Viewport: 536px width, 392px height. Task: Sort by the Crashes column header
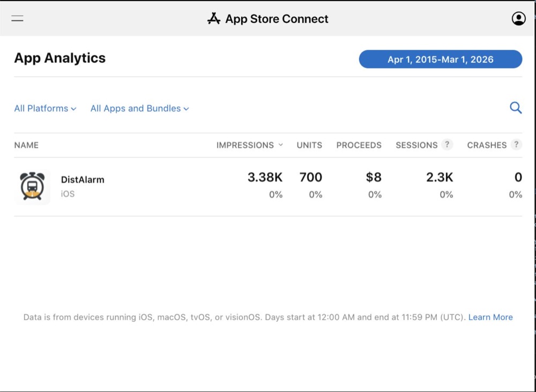coord(487,145)
